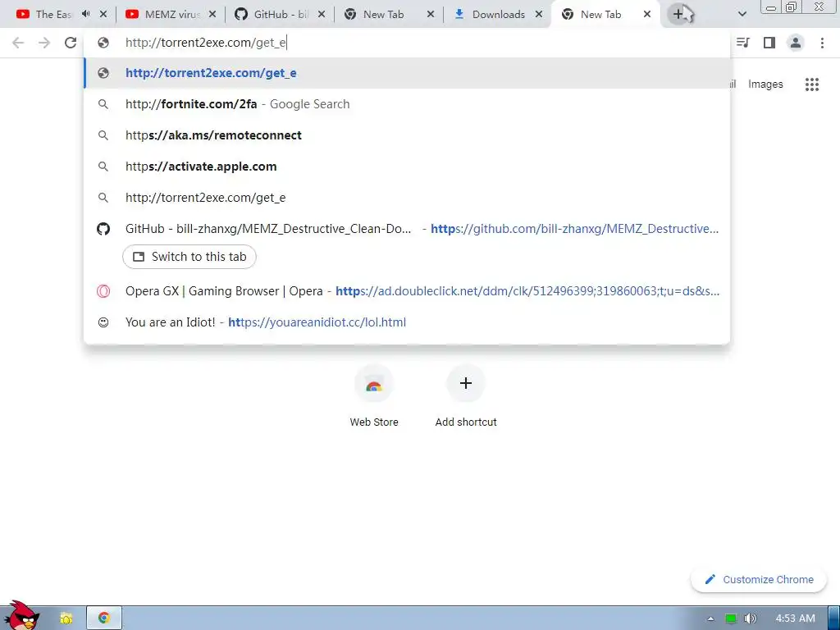Screen dimensions: 840x630
Task: Show hidden tray icons arrow
Action: pos(711,619)
